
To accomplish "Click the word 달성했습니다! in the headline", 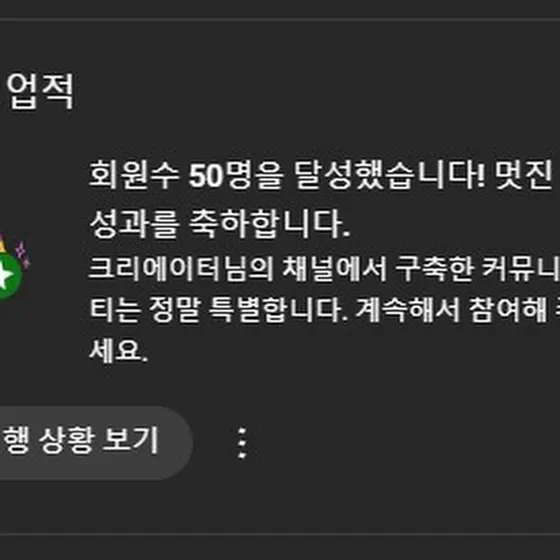I will [390, 176].
